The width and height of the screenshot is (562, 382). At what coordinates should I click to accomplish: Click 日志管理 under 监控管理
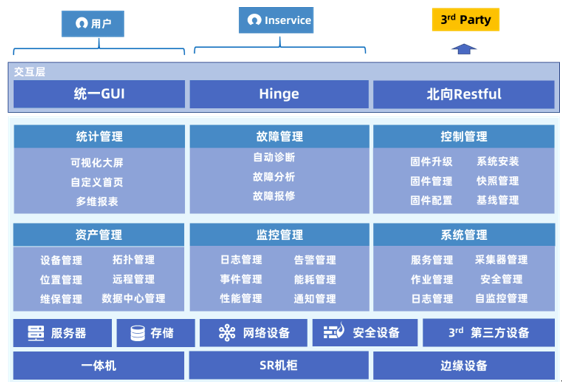click(x=241, y=259)
